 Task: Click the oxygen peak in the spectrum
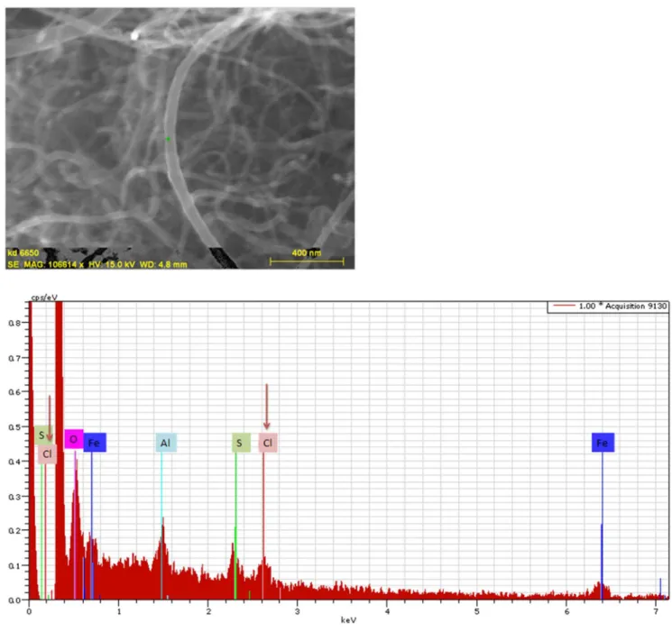(x=76, y=531)
